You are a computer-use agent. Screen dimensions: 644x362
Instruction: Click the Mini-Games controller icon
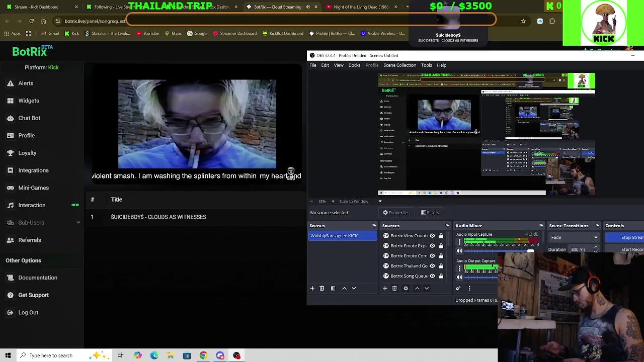[x=10, y=188]
